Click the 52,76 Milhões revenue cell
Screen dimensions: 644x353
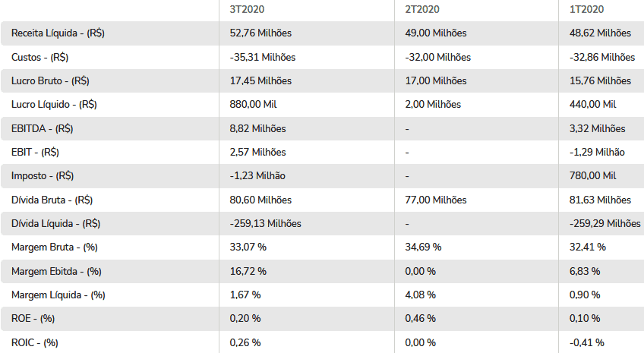260,33
